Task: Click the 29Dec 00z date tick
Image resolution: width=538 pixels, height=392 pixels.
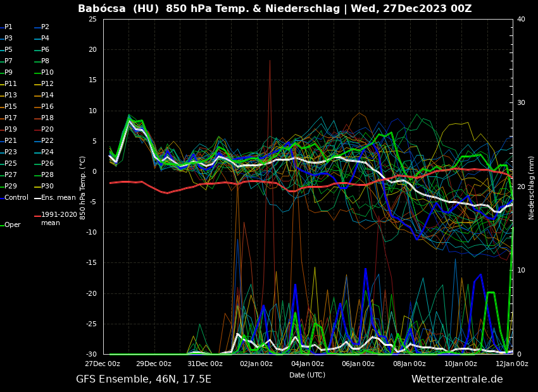Action: (x=153, y=364)
